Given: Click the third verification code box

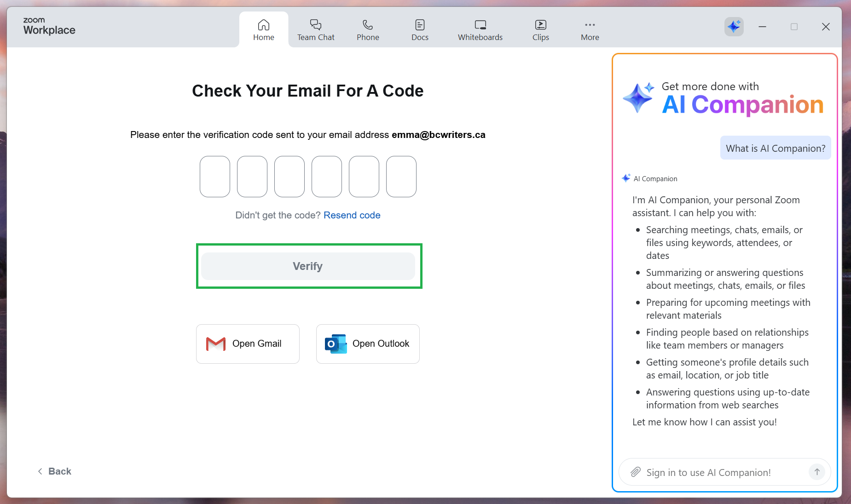Looking at the screenshot, I should [x=289, y=177].
